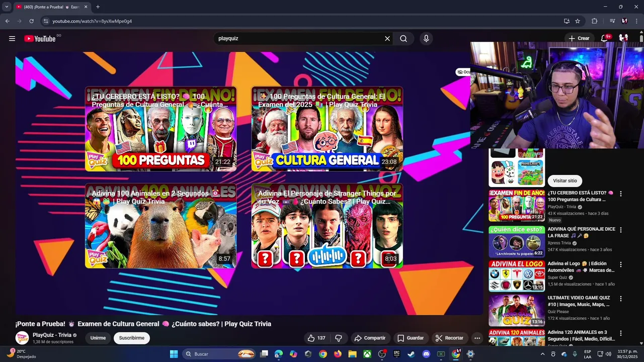Launch Epic Games from the taskbar
The image size is (644, 362).
396,354
